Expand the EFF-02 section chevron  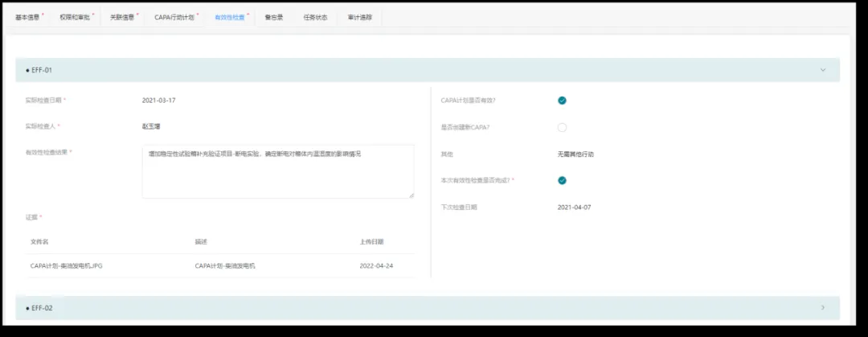[823, 307]
